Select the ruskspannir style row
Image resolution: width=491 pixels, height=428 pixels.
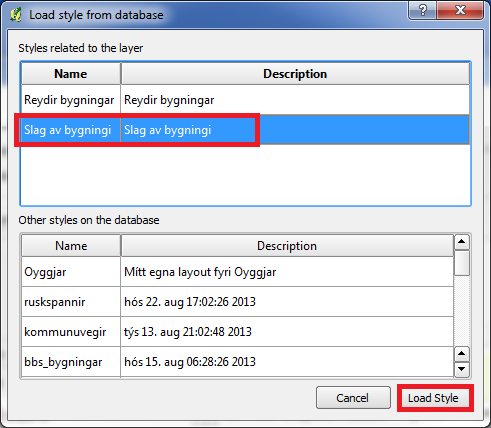click(x=237, y=302)
